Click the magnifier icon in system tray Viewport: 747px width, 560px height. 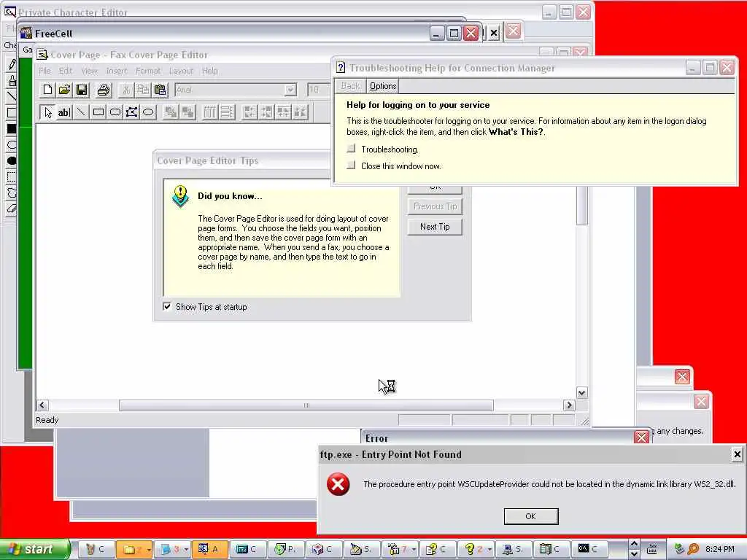coord(693,549)
